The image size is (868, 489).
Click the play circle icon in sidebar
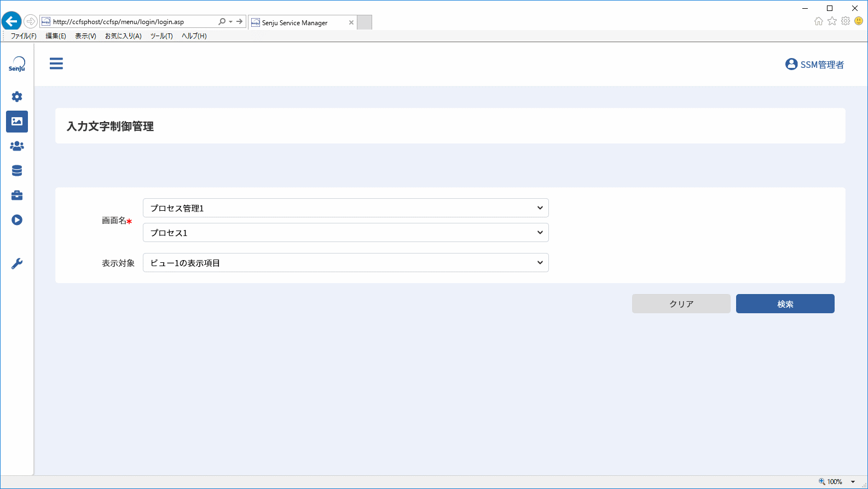pos(17,220)
